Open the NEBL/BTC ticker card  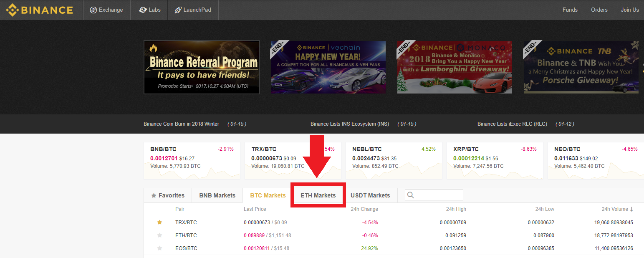point(394,161)
